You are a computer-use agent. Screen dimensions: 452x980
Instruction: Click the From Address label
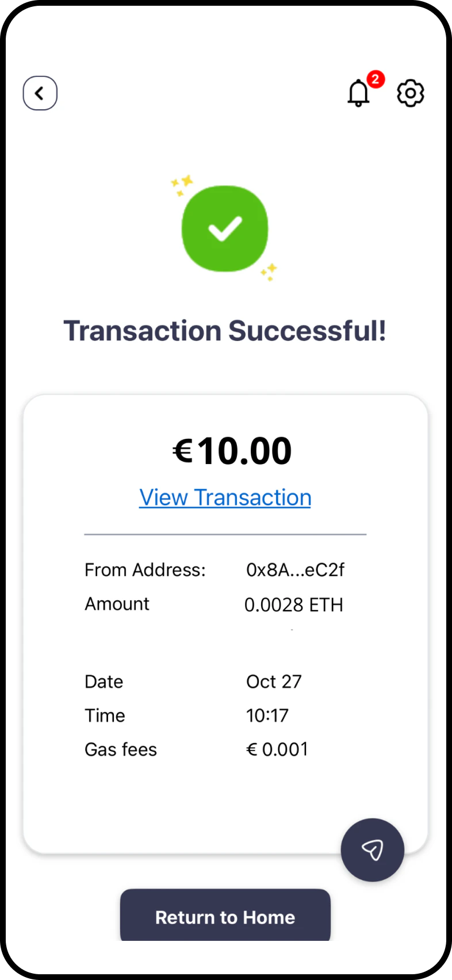(145, 570)
